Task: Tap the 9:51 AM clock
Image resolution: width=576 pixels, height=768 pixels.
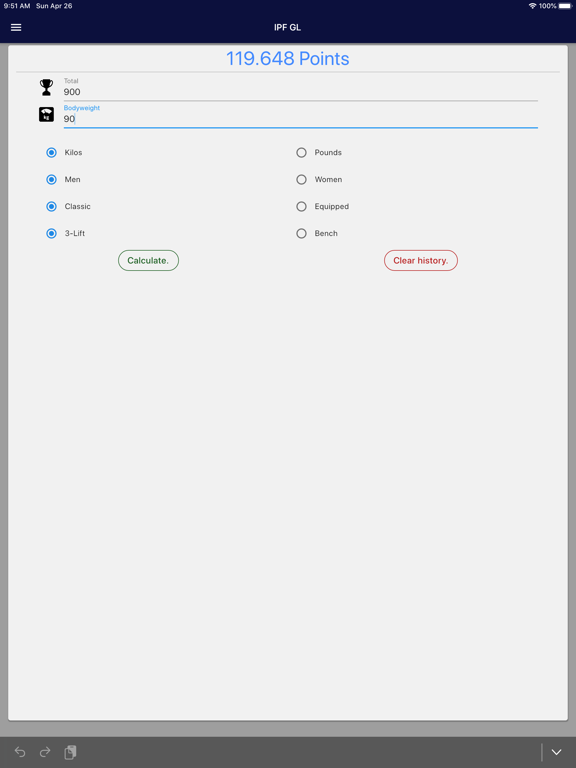Action: click(x=17, y=6)
